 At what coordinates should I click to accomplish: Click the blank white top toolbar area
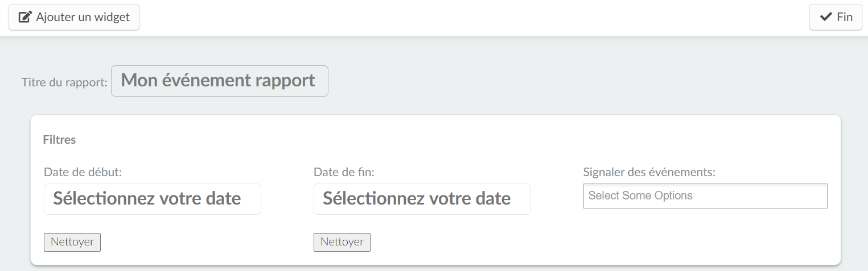pyautogui.click(x=472, y=17)
